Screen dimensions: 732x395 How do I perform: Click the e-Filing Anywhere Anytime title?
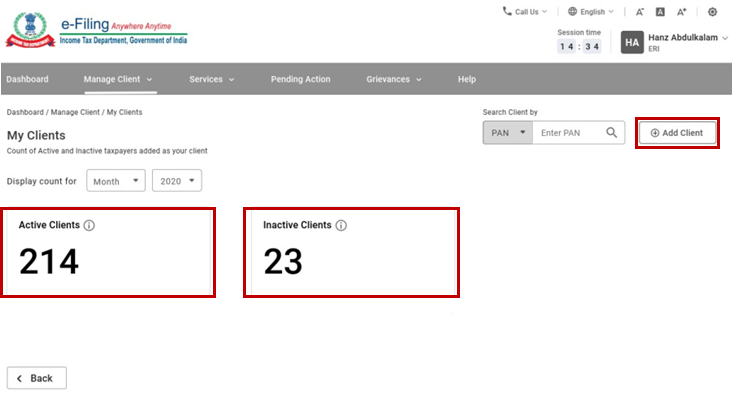(x=116, y=24)
